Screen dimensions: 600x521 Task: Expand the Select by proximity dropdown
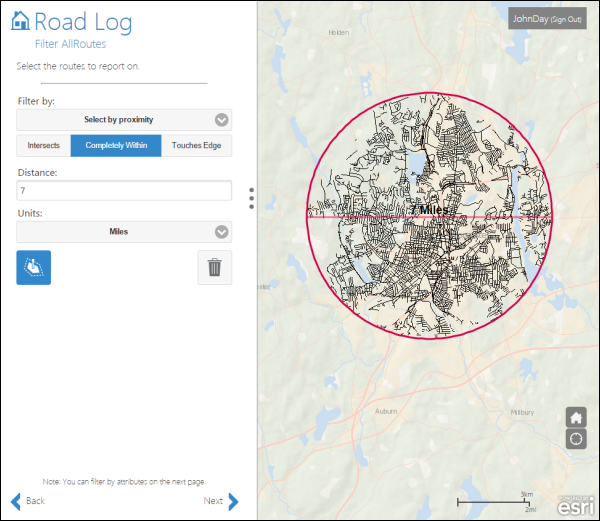pyautogui.click(x=124, y=120)
